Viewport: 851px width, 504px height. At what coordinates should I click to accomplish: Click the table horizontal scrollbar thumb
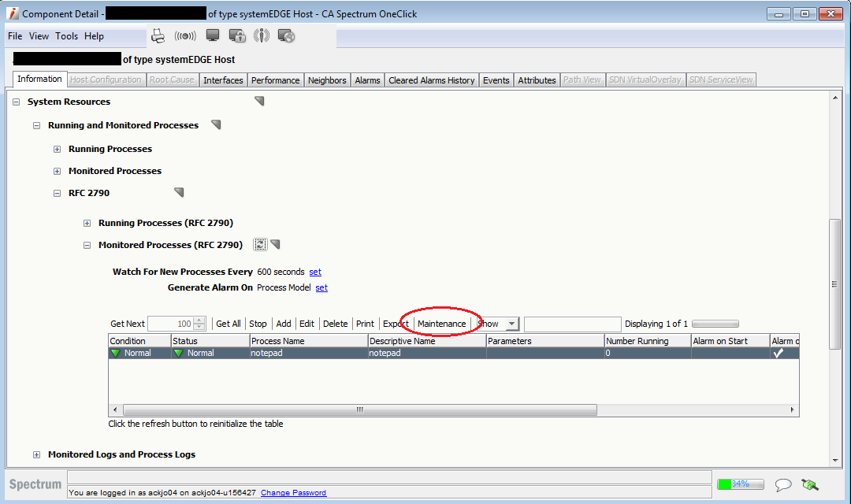360,409
